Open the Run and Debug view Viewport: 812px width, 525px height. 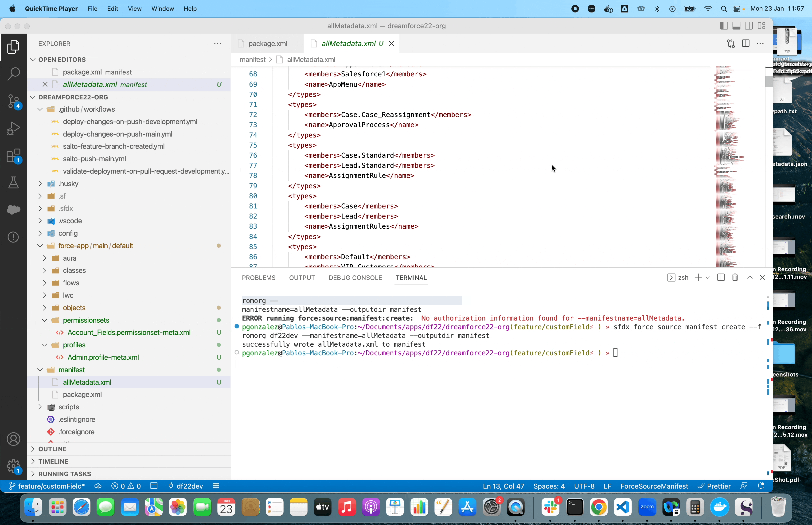[14, 129]
